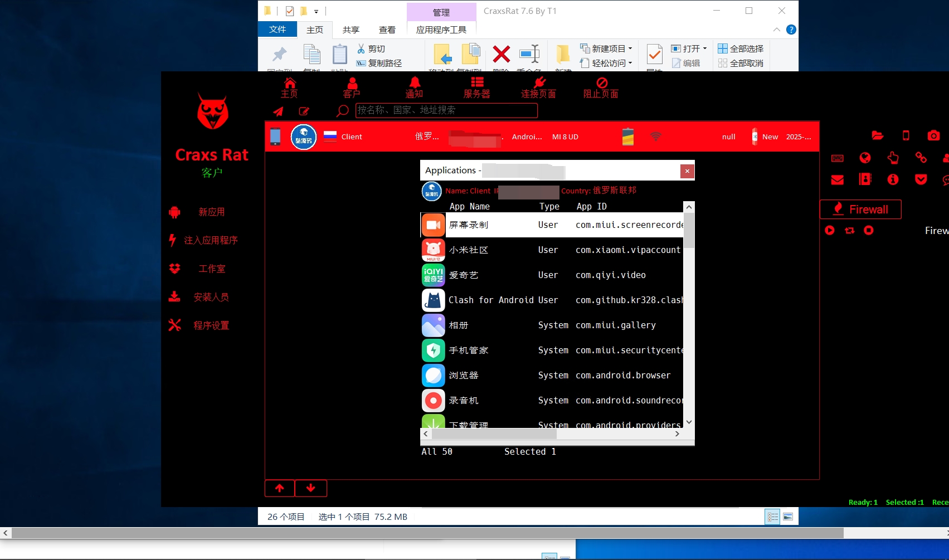Select the 屏幕录制 app row
The image size is (949, 560).
552,225
